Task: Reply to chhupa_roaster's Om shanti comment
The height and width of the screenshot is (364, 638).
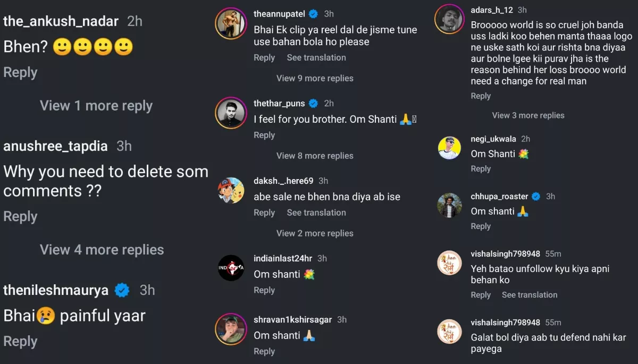Action: pyautogui.click(x=481, y=226)
